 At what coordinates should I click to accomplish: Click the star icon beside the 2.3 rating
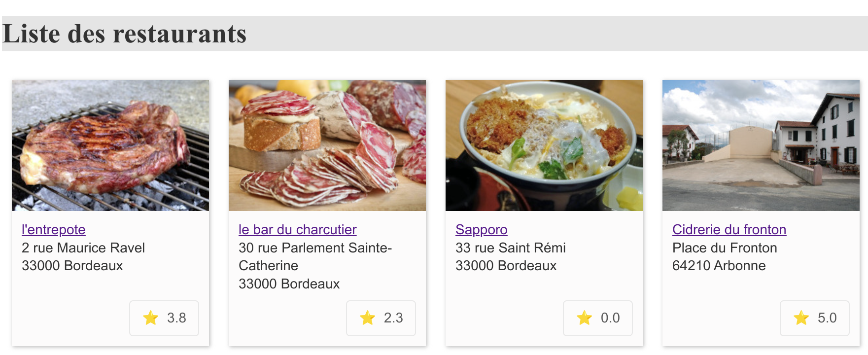click(367, 318)
